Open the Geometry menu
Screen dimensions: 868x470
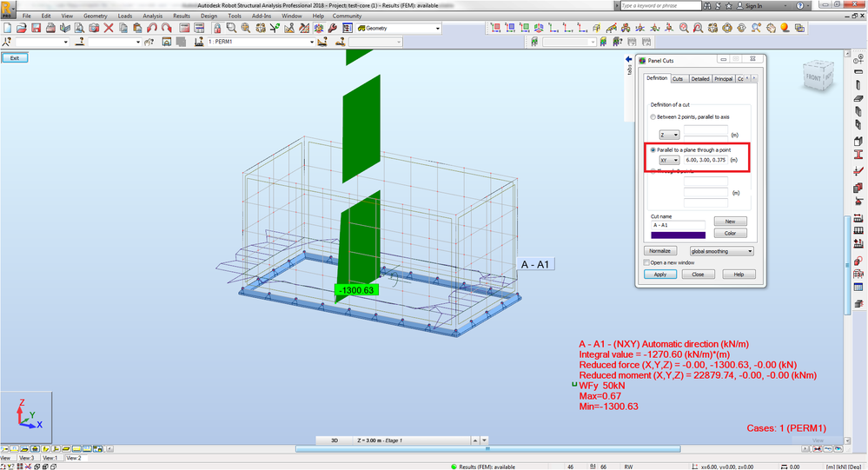pos(96,16)
